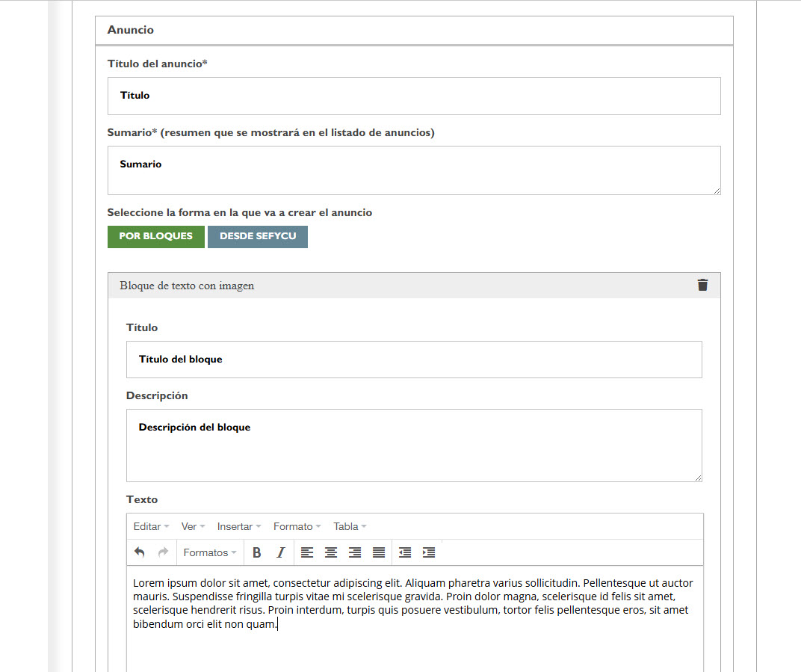This screenshot has width=801, height=672.
Task: Click the redo arrow in editor toolbar
Action: pos(163,552)
